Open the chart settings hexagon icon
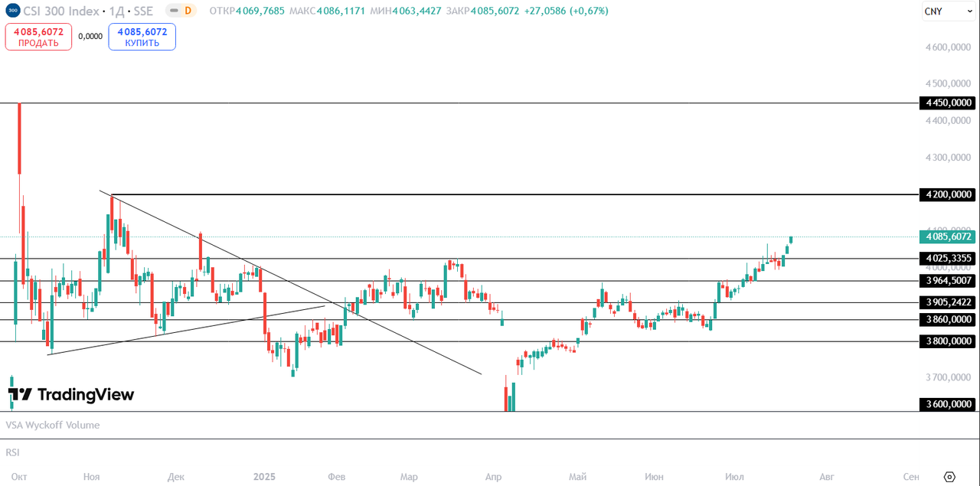The image size is (980, 486). (949, 476)
